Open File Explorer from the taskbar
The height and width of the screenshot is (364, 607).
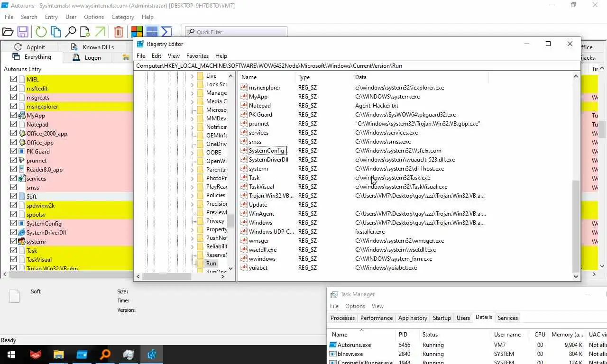click(58, 355)
